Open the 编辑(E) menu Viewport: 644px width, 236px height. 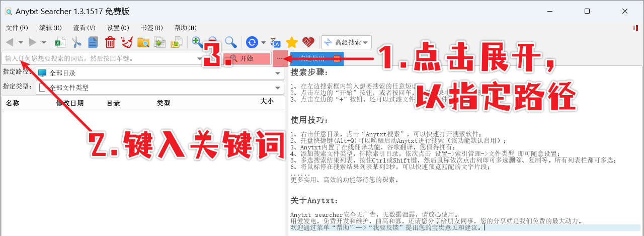(x=50, y=28)
